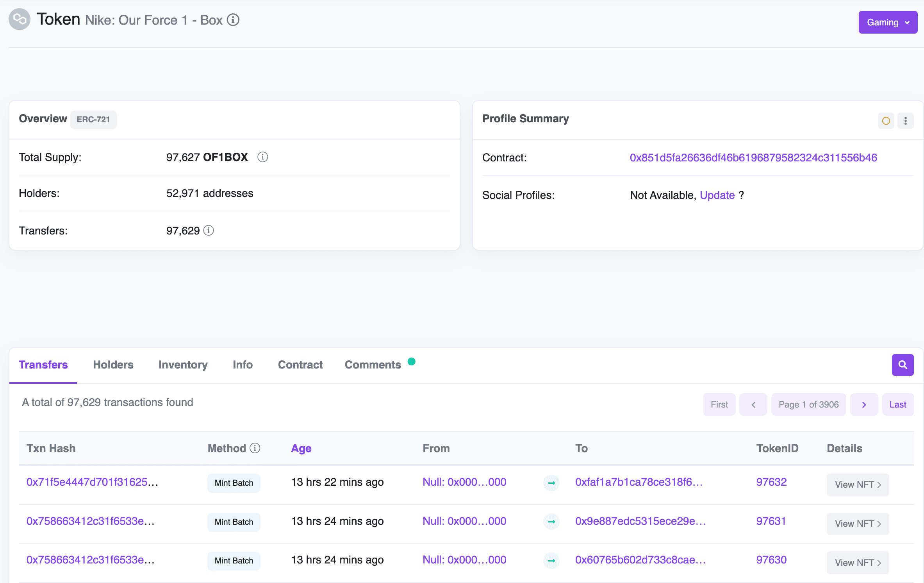Click info icon beside Total Supply OF1BOX

(262, 157)
